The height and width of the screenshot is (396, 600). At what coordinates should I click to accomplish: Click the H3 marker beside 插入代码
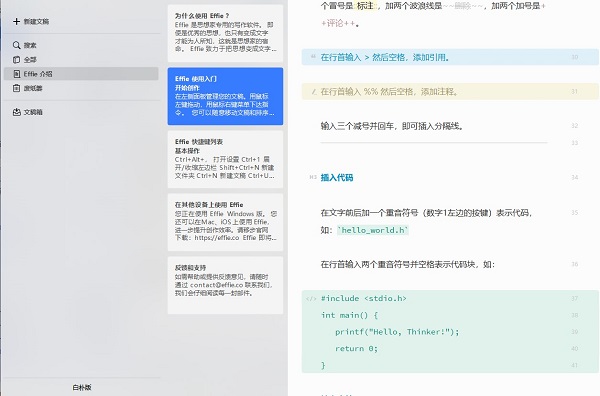pos(313,177)
